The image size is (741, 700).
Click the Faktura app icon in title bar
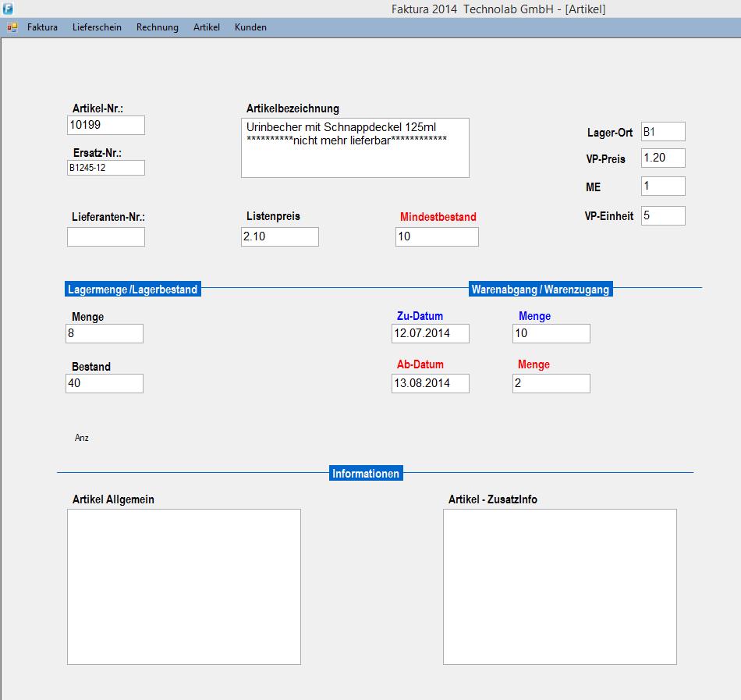click(8, 8)
